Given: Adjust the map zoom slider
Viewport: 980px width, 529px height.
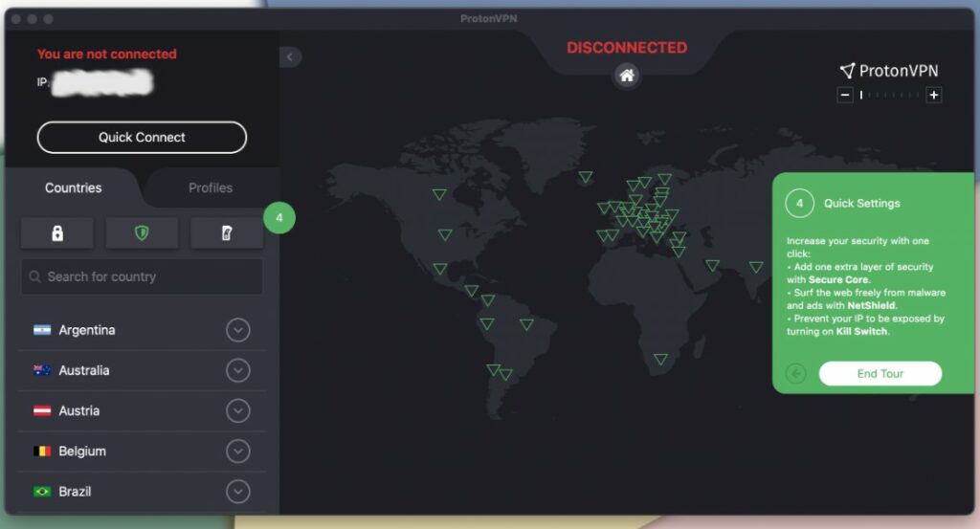Looking at the screenshot, I should coord(889,95).
